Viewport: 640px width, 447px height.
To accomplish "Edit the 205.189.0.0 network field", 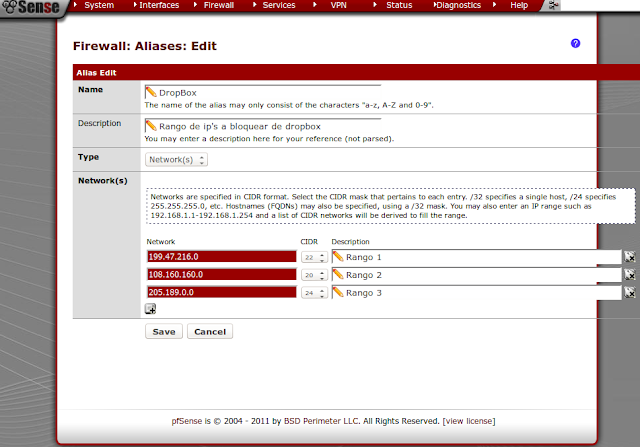I will tap(222, 292).
